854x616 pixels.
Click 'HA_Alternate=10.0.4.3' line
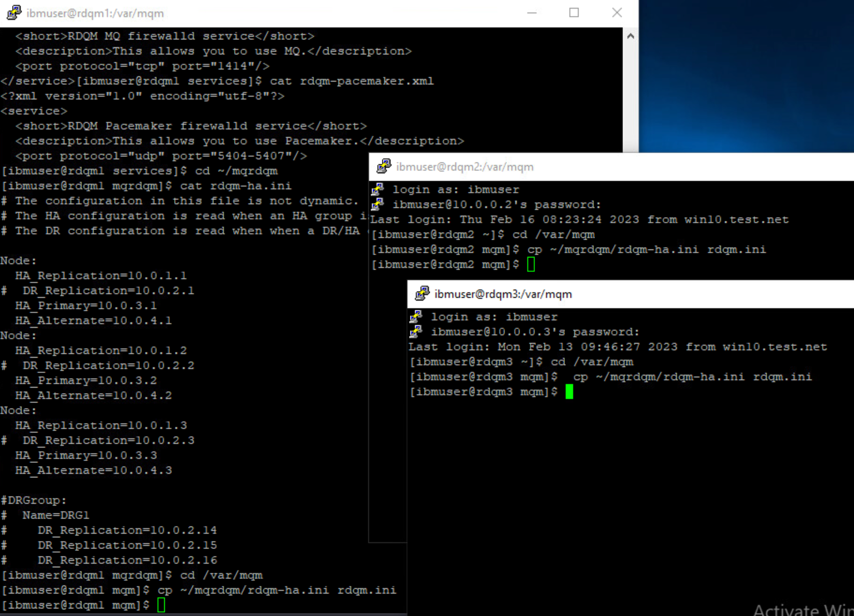coord(93,470)
